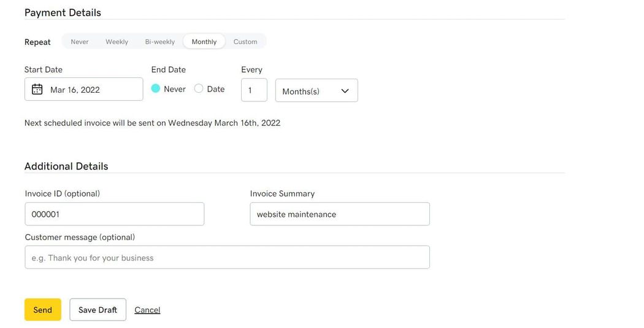Choose the Bi-weekly repeat option

coord(159,42)
